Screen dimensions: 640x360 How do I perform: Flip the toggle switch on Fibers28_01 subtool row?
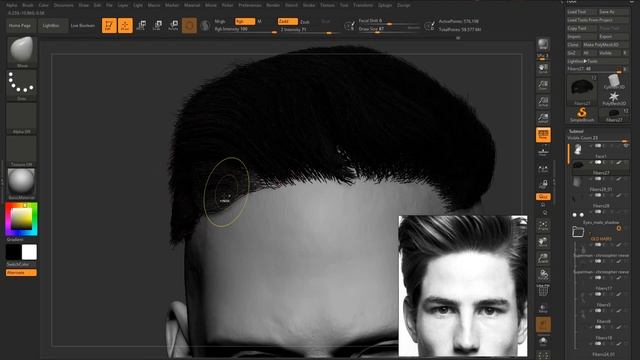tap(598, 179)
